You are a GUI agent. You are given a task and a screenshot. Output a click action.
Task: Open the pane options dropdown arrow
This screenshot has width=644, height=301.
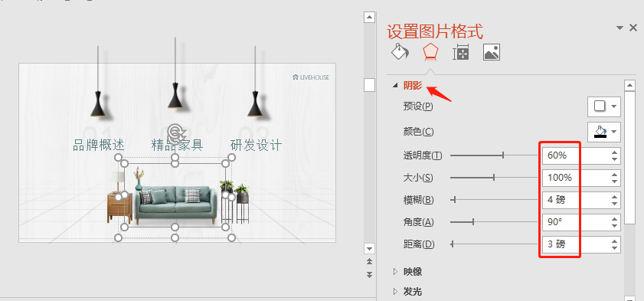619,28
